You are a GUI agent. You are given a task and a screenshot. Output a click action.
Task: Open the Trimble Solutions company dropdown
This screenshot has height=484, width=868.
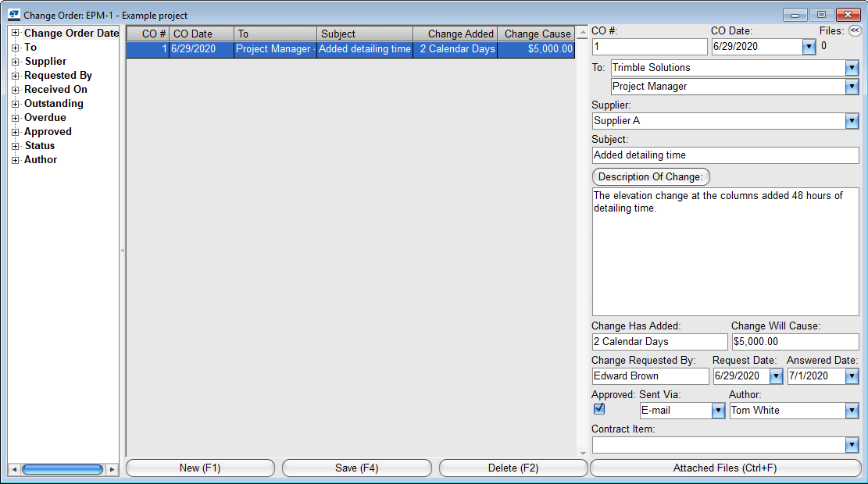point(852,67)
